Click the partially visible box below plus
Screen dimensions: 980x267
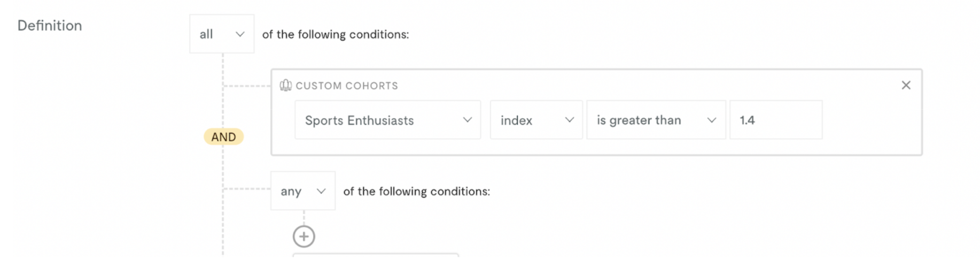coord(376,255)
